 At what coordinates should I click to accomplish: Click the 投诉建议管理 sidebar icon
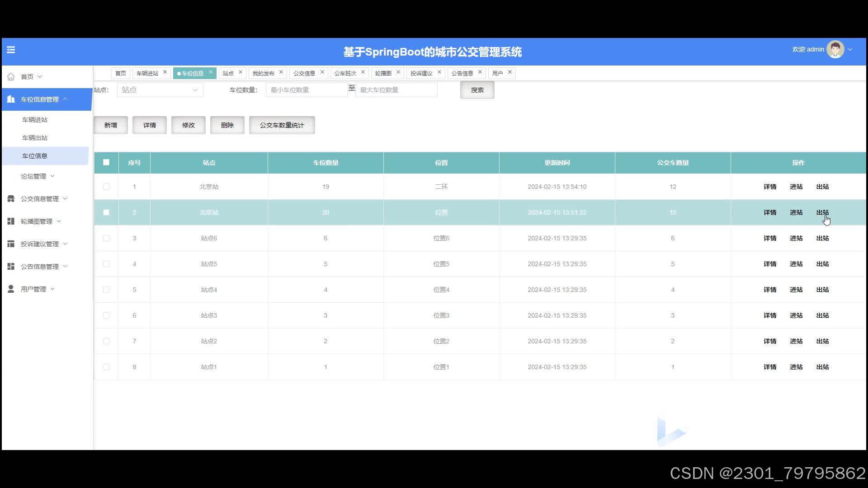point(11,244)
